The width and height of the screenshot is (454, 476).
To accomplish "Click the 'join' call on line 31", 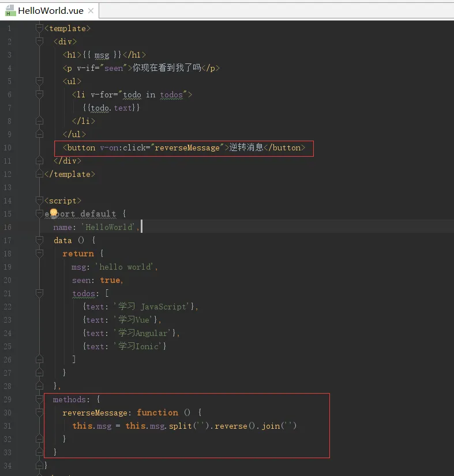I will [x=271, y=426].
